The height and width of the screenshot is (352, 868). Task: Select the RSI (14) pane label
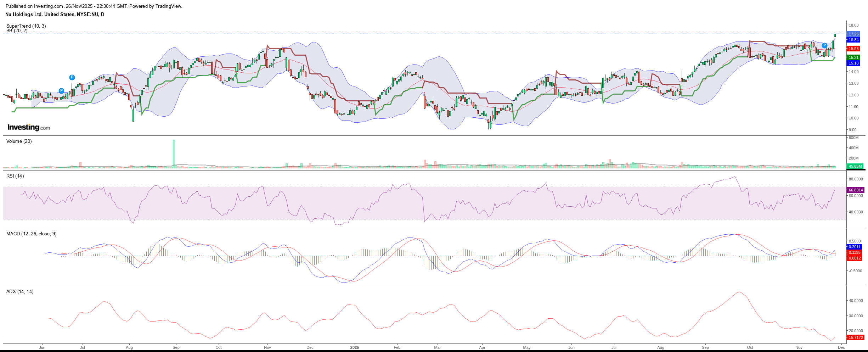(15, 176)
